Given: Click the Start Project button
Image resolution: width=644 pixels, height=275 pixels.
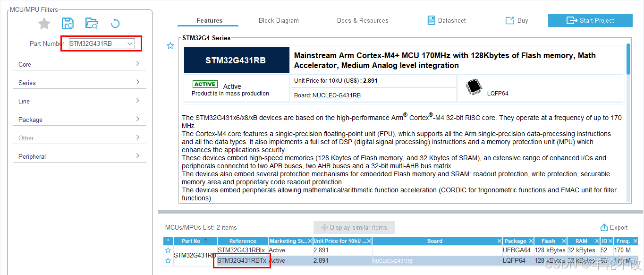Looking at the screenshot, I should (x=590, y=20).
